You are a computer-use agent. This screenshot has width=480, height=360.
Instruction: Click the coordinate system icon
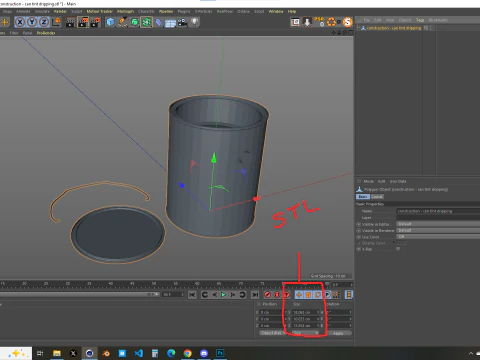[56, 22]
